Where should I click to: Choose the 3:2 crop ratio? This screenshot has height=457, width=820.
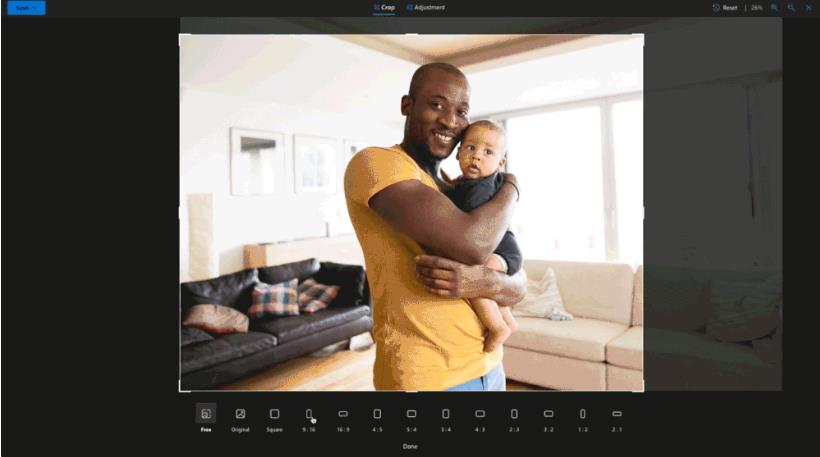pos(548,414)
